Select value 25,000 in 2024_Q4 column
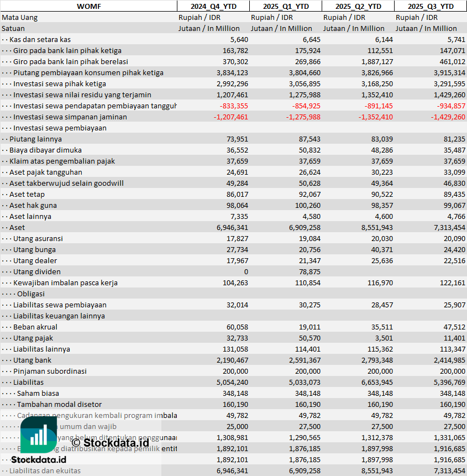This screenshot has width=467, height=476. point(237,426)
